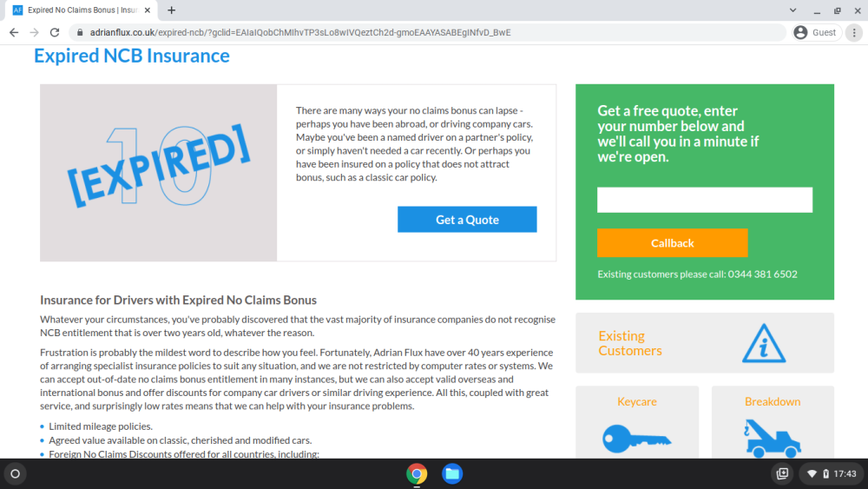The image size is (868, 489).
Task: Open the Guest profile menu
Action: (x=815, y=33)
